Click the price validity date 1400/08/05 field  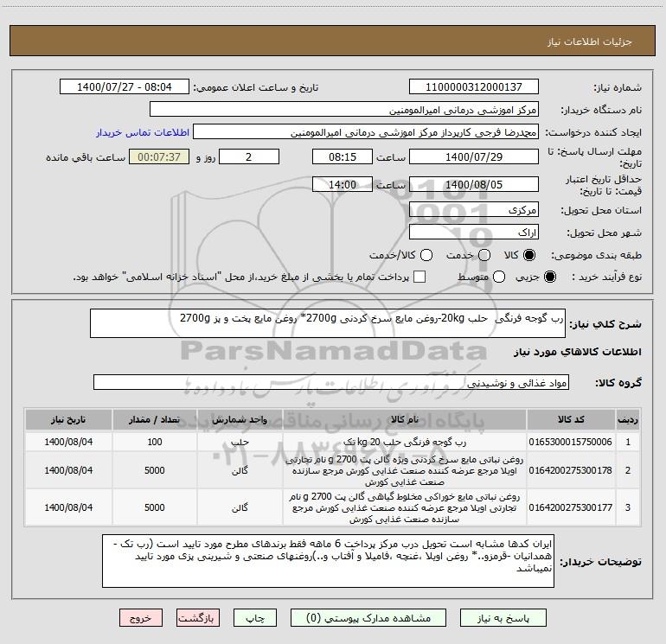point(474,184)
